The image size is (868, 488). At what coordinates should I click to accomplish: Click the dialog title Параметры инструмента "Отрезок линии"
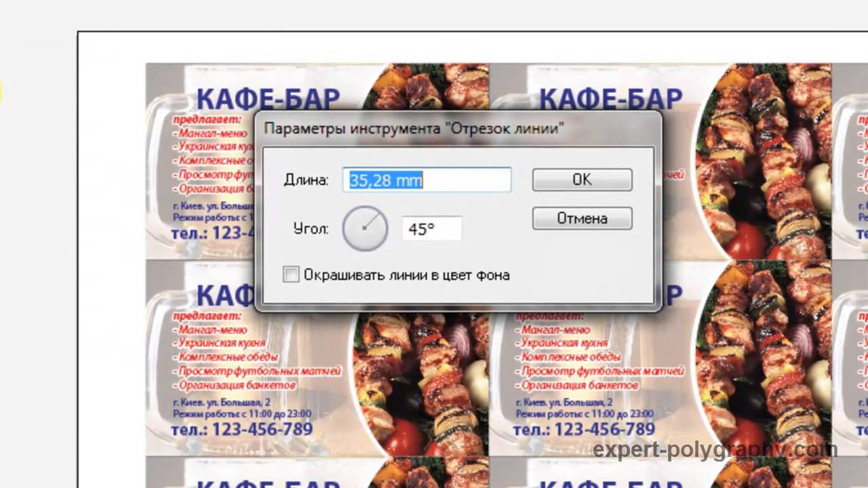click(414, 128)
